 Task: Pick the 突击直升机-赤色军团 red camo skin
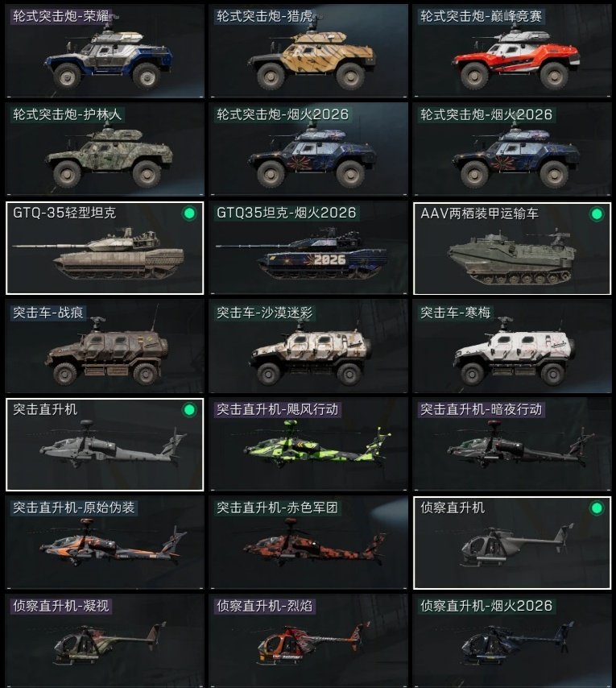[308, 542]
